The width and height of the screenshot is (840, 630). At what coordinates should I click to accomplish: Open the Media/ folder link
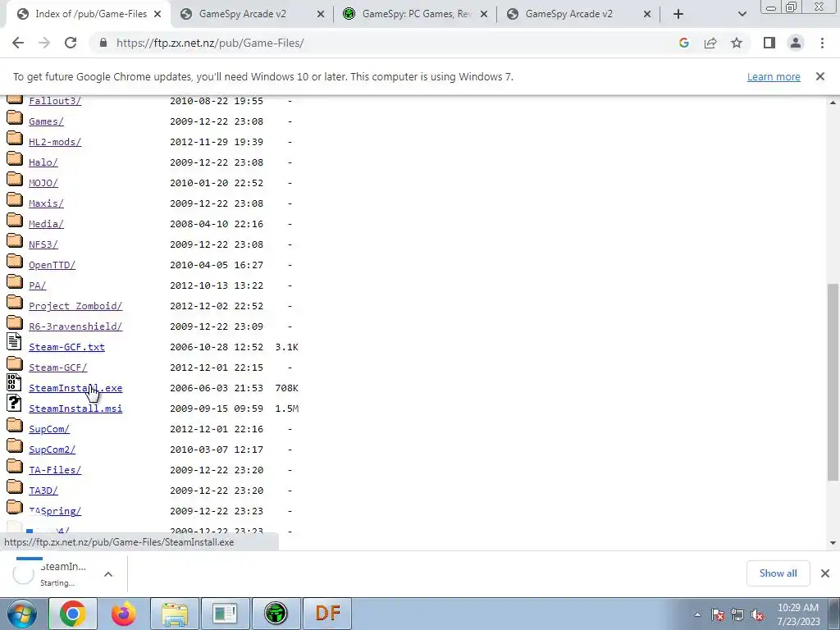[x=46, y=224]
